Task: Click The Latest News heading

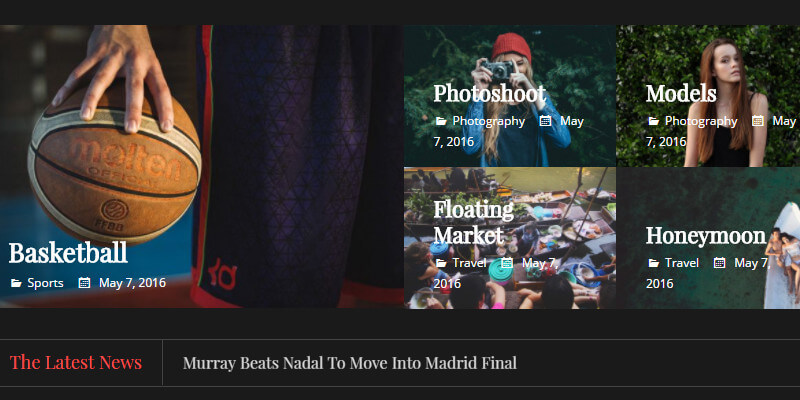Action: 76,362
